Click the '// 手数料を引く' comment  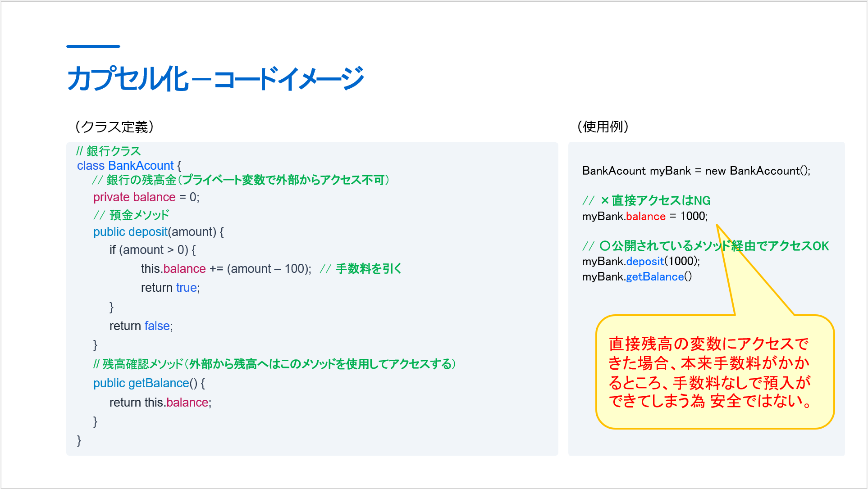pos(361,269)
